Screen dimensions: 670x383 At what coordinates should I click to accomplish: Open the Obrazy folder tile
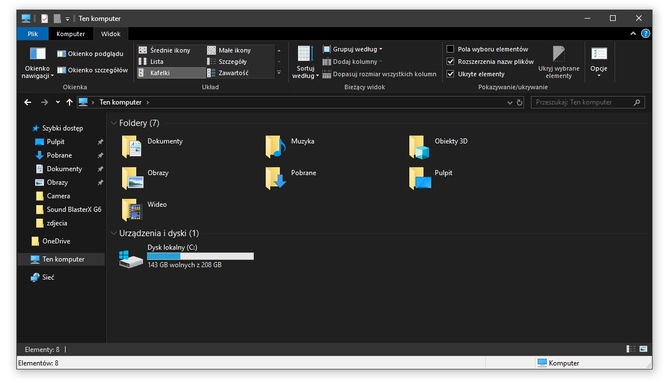click(x=145, y=178)
